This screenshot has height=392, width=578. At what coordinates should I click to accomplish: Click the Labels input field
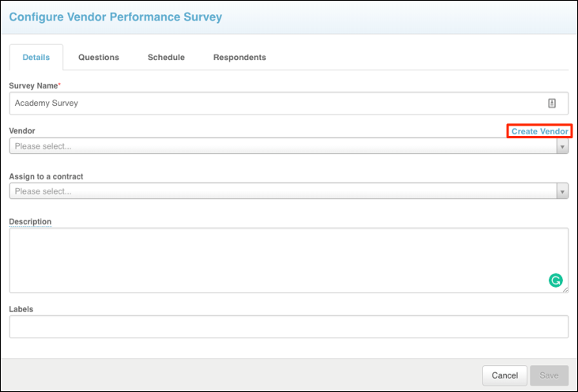click(x=289, y=326)
